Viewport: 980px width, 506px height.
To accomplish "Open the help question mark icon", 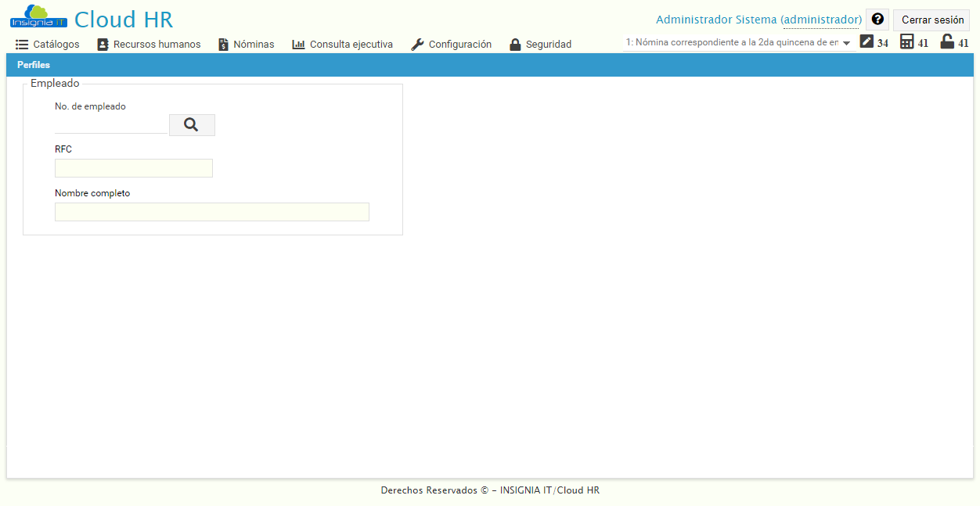I will [877, 19].
